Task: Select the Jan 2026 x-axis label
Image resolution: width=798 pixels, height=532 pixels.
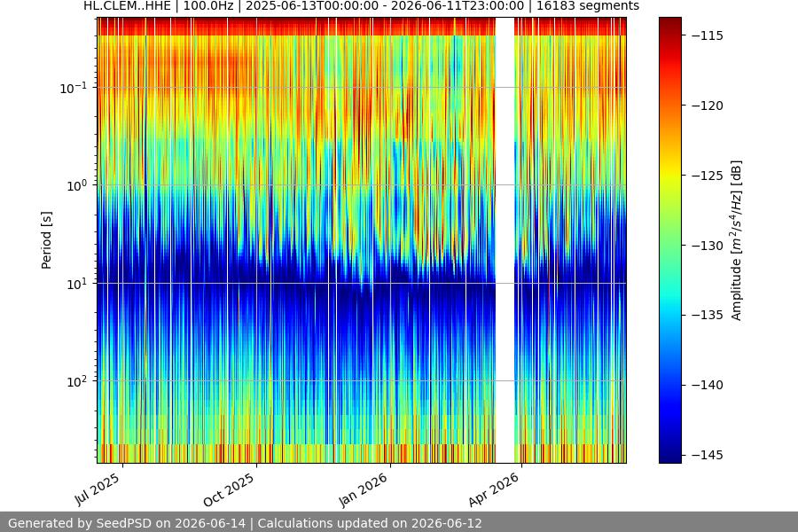Action: tap(364, 489)
